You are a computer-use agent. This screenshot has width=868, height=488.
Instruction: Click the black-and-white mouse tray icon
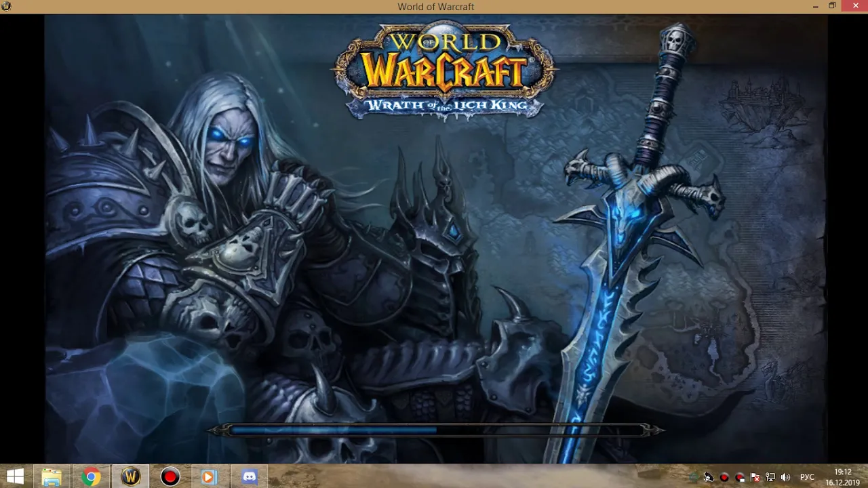[x=709, y=477]
